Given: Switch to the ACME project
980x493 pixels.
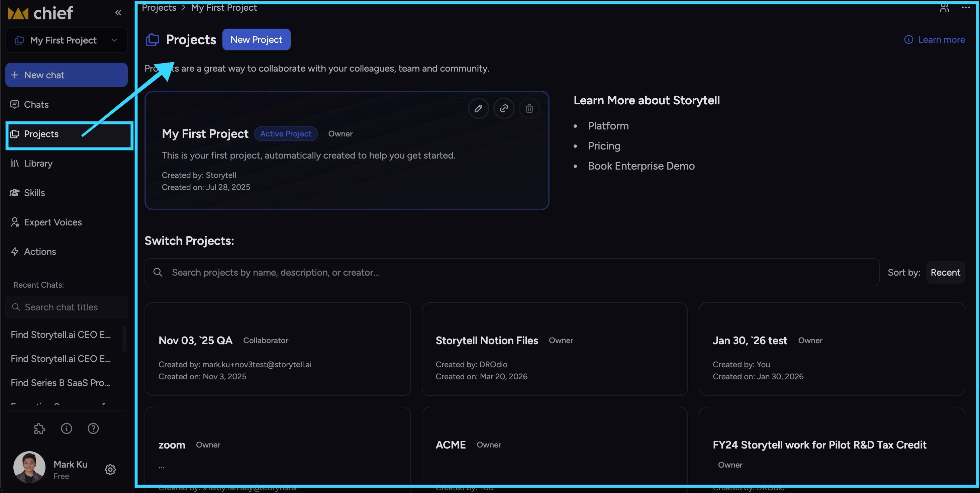Looking at the screenshot, I should point(555,447).
